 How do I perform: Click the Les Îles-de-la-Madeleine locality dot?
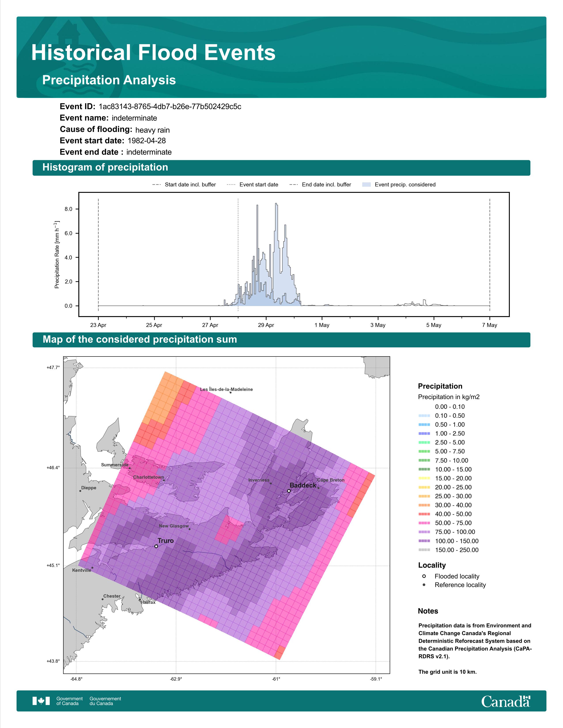(x=230, y=392)
